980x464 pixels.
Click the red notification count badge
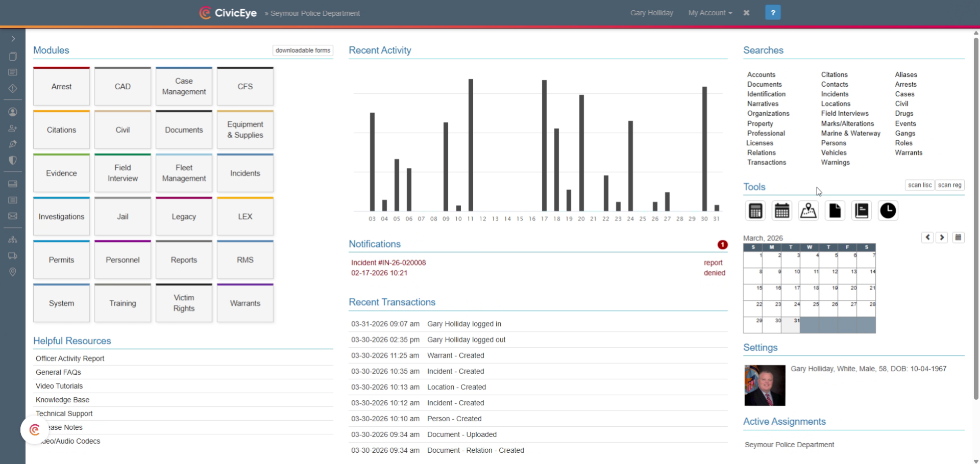[x=722, y=245]
